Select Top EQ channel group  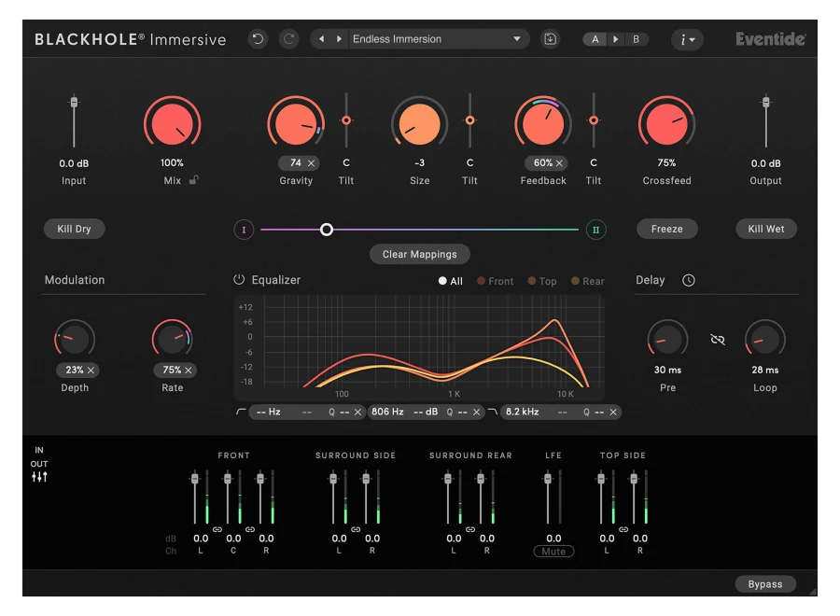pyautogui.click(x=542, y=281)
